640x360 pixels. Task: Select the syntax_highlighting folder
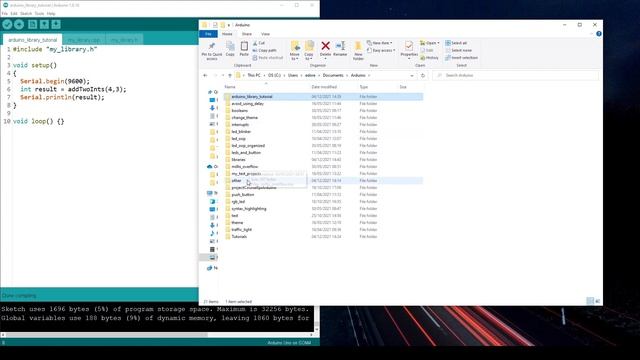tap(249, 209)
